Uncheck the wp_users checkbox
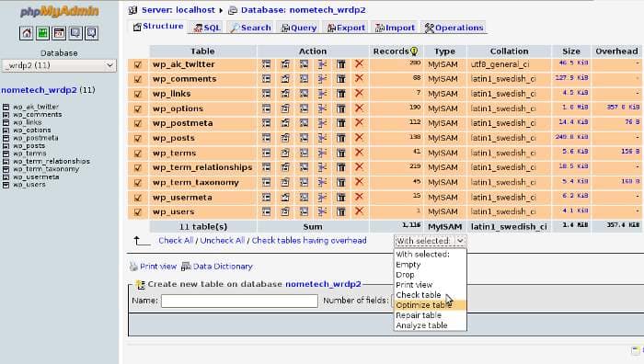This screenshot has width=644, height=364. point(138,212)
